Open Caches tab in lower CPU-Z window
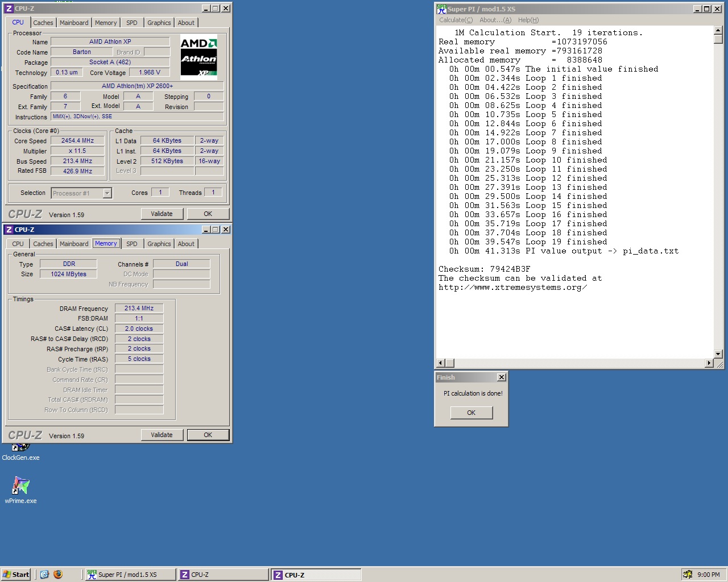This screenshot has height=582, width=728. 43,244
